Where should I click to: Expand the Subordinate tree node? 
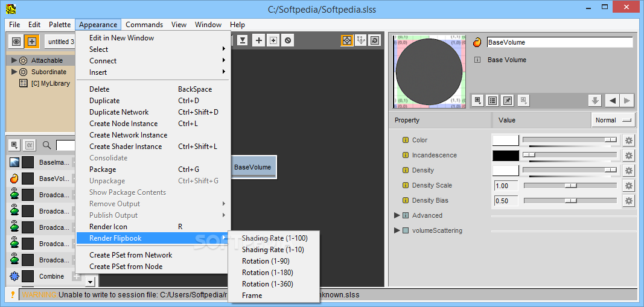pos(14,72)
